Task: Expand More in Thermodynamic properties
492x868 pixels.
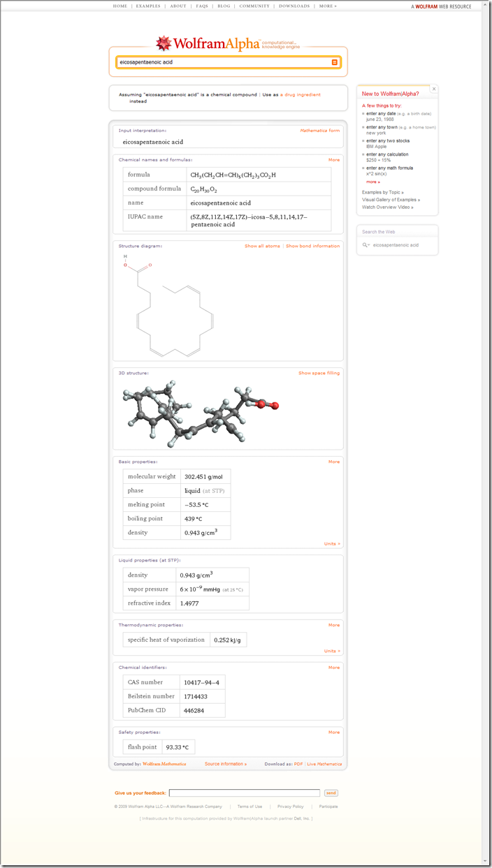Action: pyautogui.click(x=334, y=625)
